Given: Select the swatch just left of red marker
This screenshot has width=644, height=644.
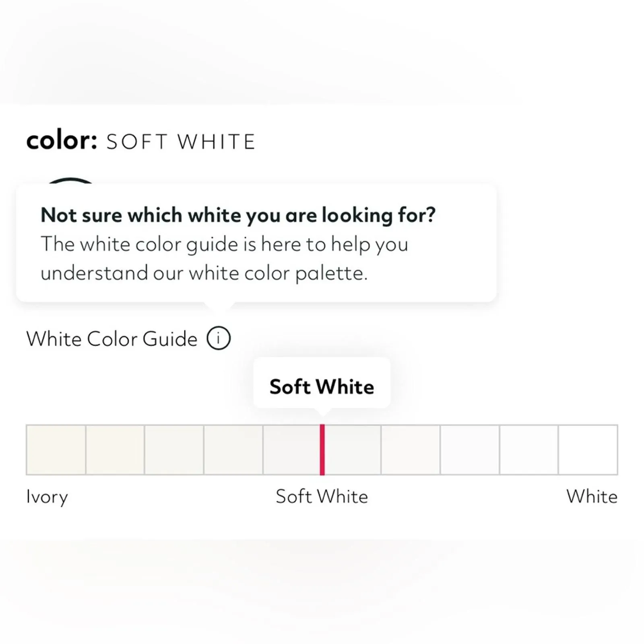Looking at the screenshot, I should 292,450.
